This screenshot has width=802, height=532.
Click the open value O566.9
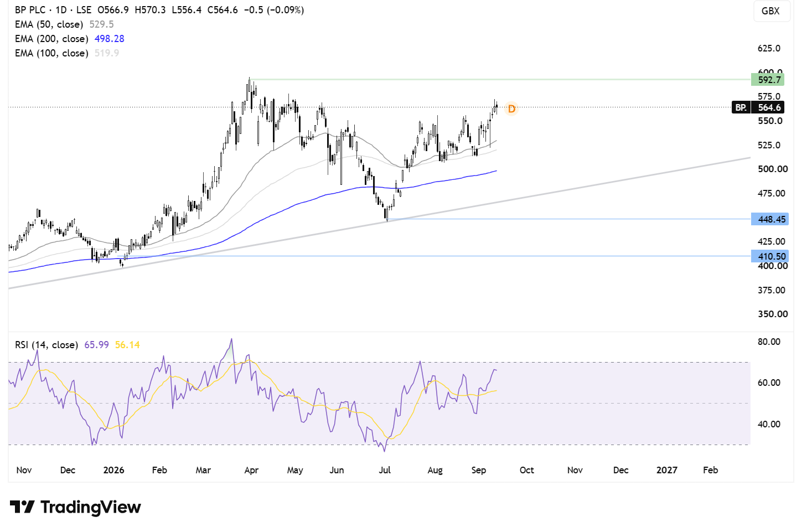coord(113,10)
